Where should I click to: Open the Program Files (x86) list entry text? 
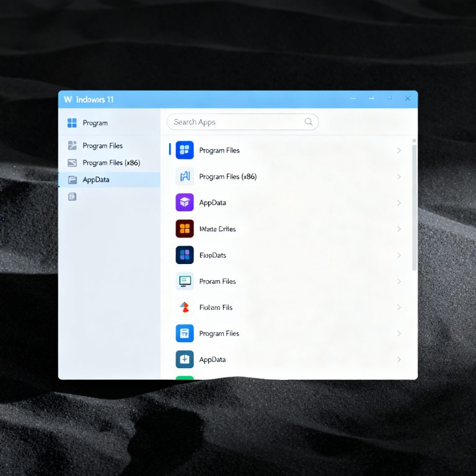coord(227,177)
